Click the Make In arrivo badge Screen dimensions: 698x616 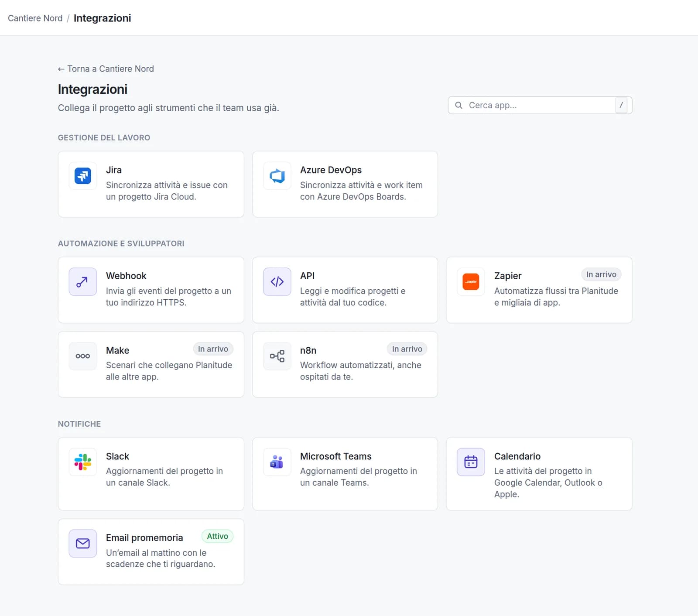(213, 349)
